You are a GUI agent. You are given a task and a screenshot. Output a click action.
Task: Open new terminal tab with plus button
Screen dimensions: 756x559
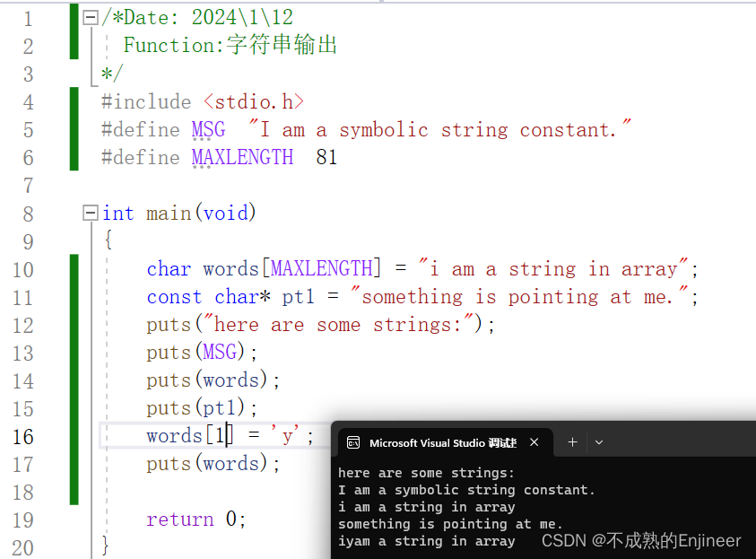tap(572, 442)
